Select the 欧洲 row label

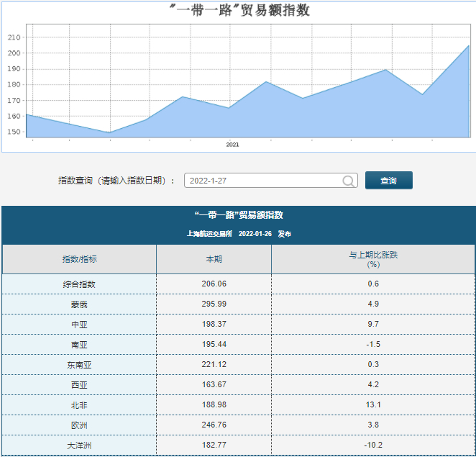pos(79,425)
